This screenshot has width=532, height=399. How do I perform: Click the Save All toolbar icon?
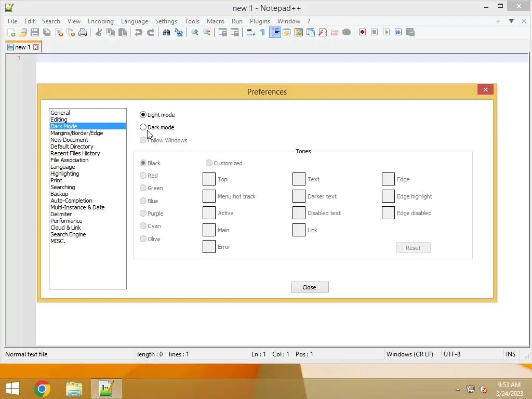coord(46,32)
